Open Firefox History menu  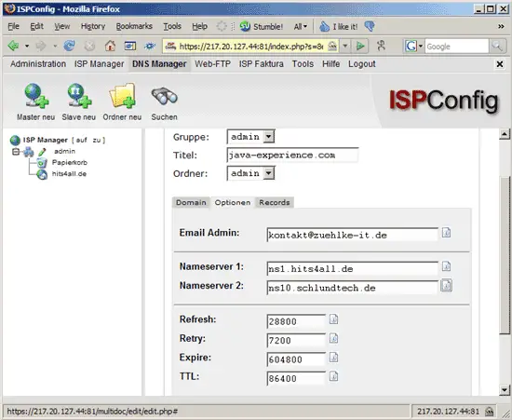tap(93, 26)
